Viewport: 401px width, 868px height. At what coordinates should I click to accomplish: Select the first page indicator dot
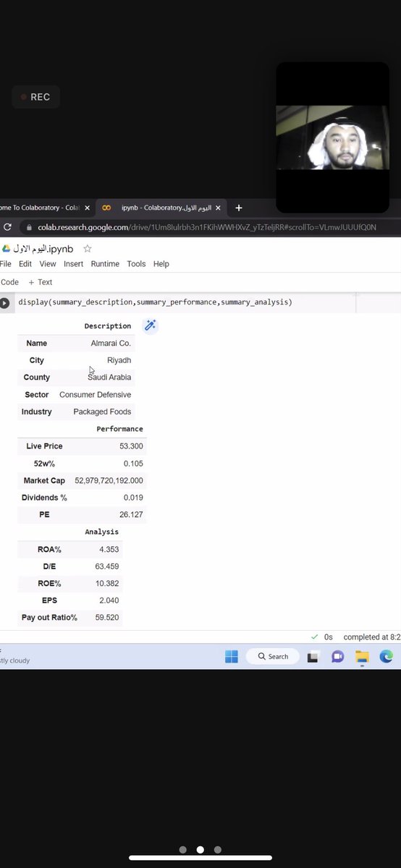tap(183, 850)
